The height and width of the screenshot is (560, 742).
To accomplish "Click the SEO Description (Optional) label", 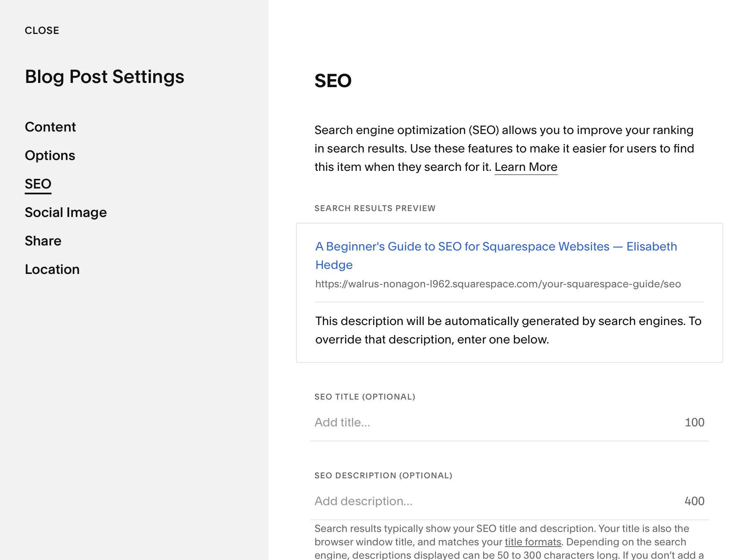I will coord(383,475).
